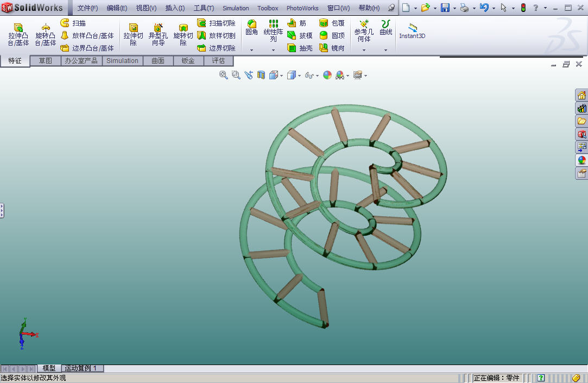This screenshot has width=588, height=383.
Task: Select the 运动算例 1 bottom tab
Action: point(80,368)
